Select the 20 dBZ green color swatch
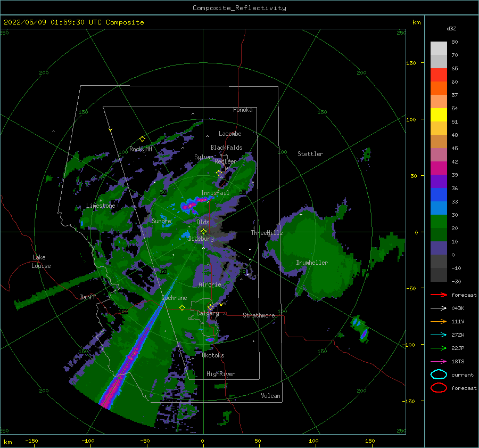Screen dimensions: 479x448 click(439, 222)
